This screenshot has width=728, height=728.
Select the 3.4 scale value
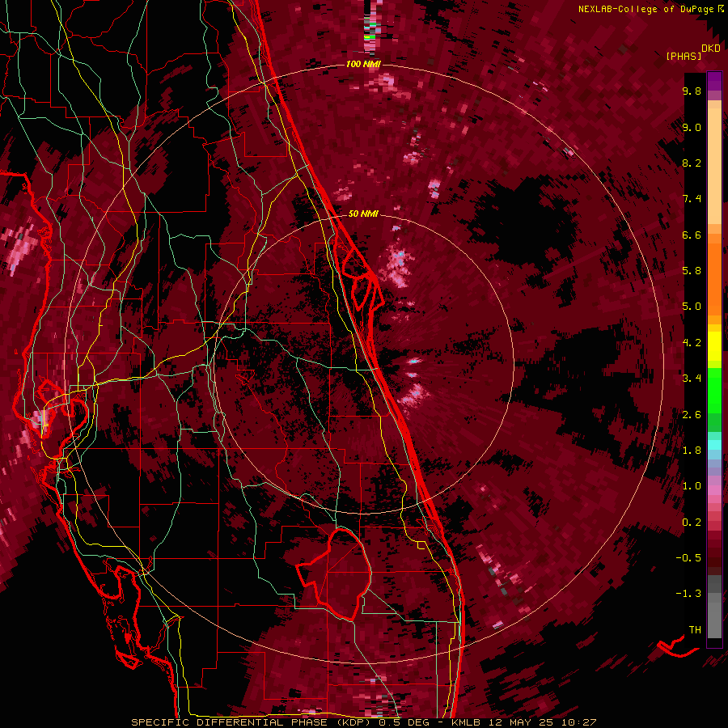point(692,379)
